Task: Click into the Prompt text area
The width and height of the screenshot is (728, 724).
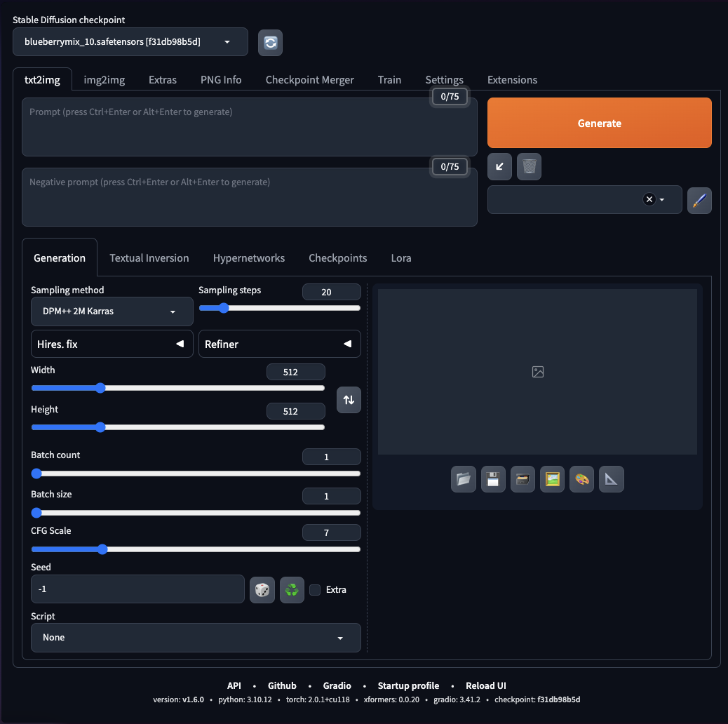Action: (x=249, y=127)
